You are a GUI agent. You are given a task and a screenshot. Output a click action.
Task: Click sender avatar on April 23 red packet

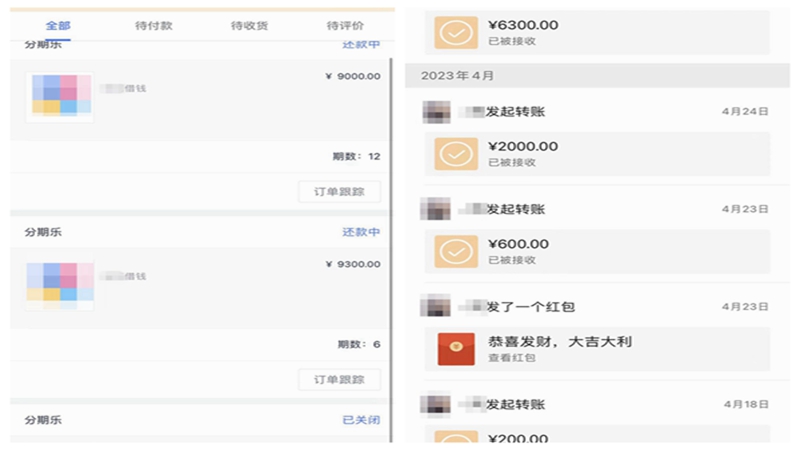[435, 306]
